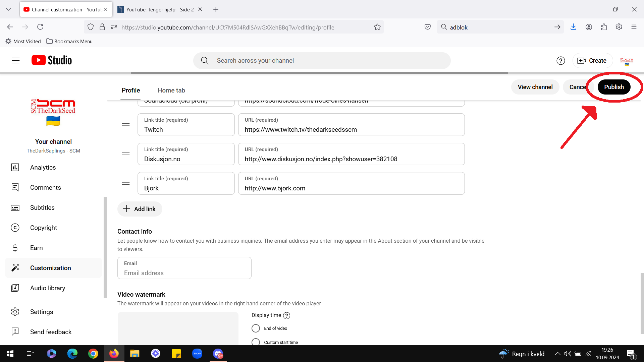Viewport: 644px width, 362px height.
Task: Close the Channel customization browser tab
Action: coord(106,9)
